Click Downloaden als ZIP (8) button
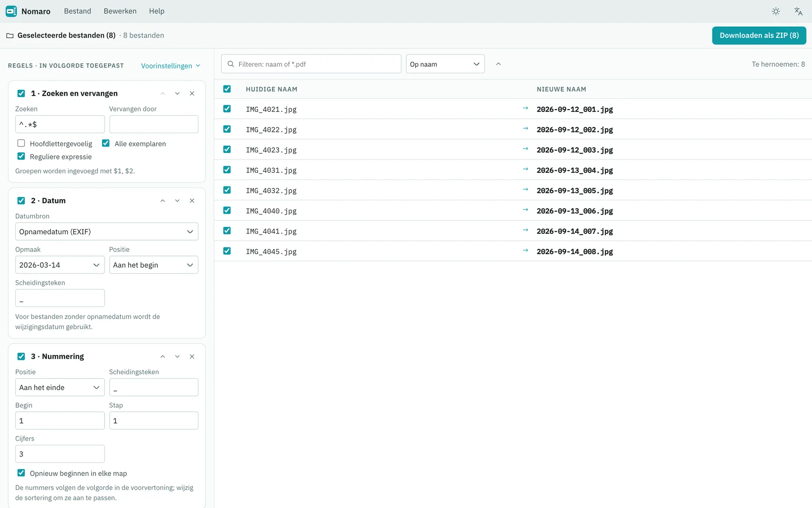Screen dimensions: 812x508 [x=759, y=36]
